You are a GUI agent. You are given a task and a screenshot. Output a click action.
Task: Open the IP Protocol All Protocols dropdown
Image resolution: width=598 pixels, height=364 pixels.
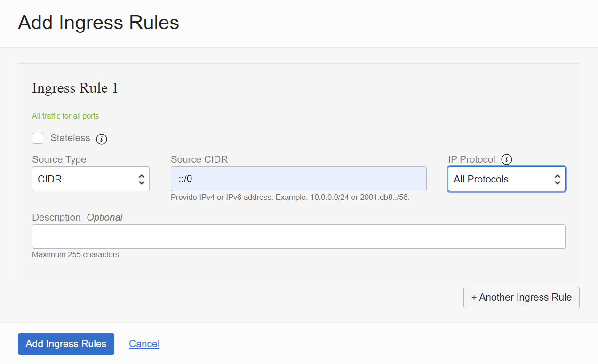click(507, 179)
